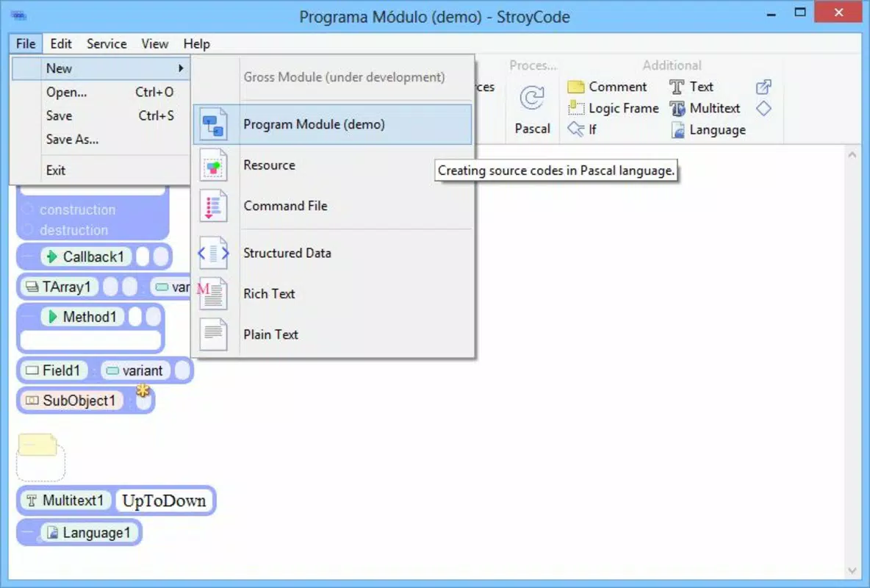Click the variant type chip beside Field1
The image size is (870, 588).
coord(136,370)
